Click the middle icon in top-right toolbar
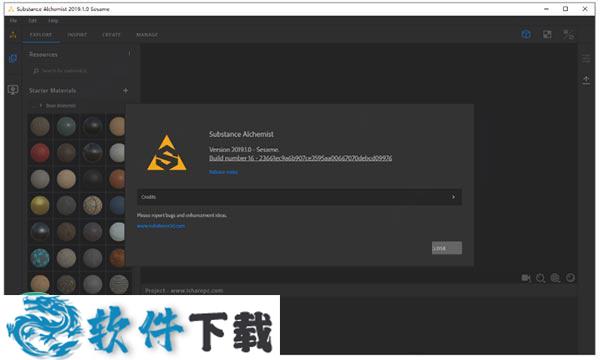The height and width of the screenshot is (360, 600). coord(547,34)
